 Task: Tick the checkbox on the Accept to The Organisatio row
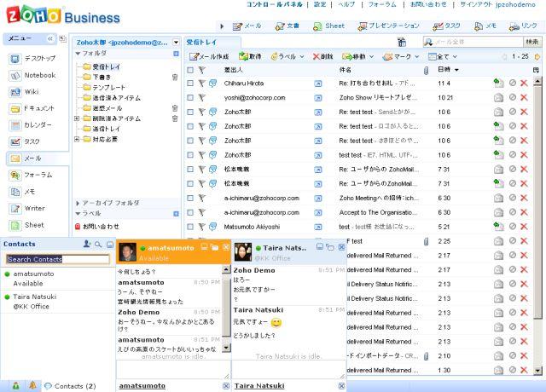click(x=190, y=212)
